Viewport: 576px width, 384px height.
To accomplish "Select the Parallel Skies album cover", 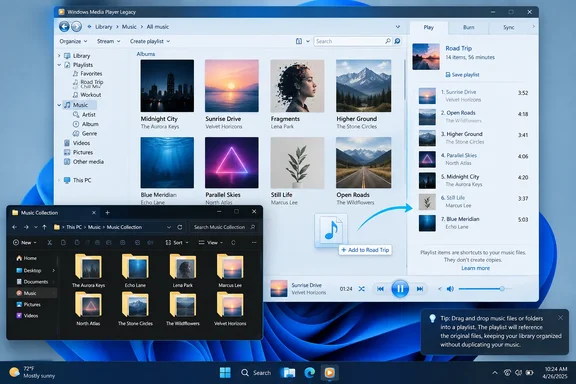I will (232, 162).
